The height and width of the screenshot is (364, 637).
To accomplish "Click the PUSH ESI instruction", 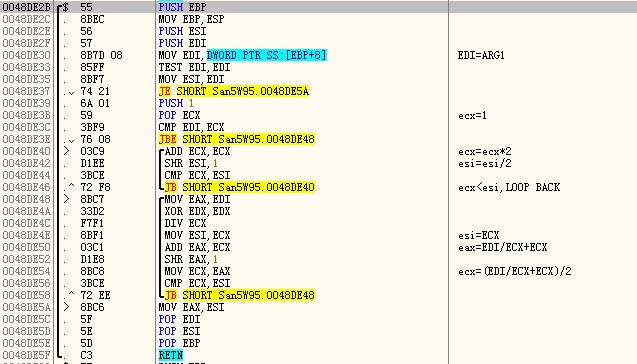I will tap(182, 31).
